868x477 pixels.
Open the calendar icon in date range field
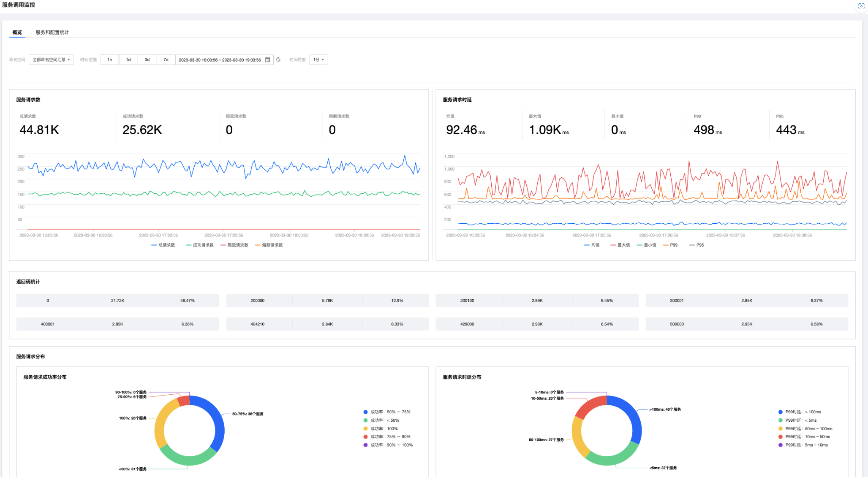point(267,60)
